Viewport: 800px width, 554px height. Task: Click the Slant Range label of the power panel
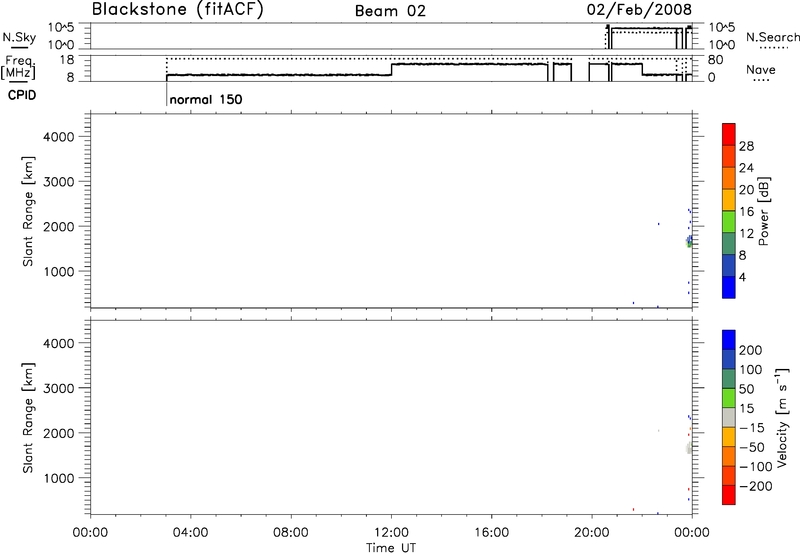coord(28,211)
